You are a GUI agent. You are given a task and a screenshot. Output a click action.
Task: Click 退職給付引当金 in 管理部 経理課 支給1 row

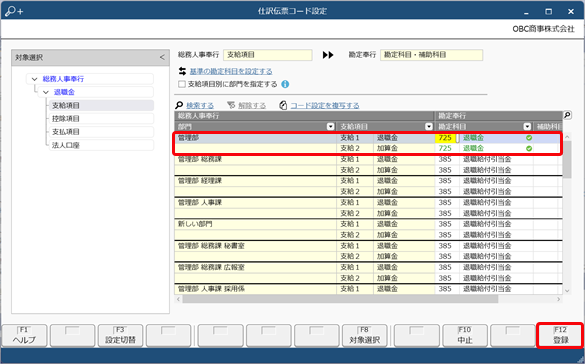click(x=487, y=181)
